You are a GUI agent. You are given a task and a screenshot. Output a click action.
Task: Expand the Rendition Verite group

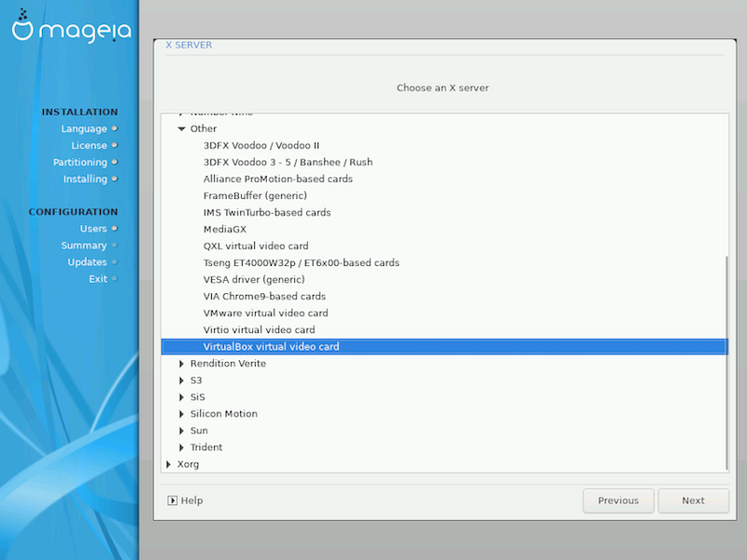click(x=181, y=364)
